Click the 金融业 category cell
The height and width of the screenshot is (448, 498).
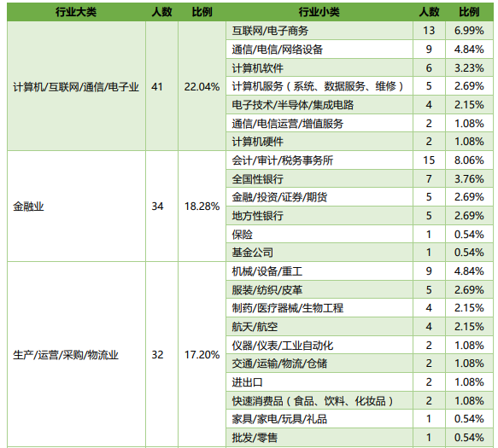click(76, 207)
